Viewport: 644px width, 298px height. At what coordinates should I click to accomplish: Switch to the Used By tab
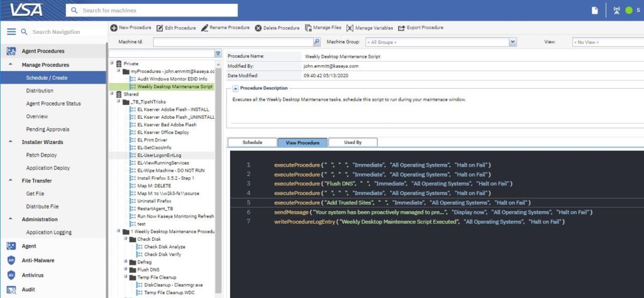click(x=353, y=143)
